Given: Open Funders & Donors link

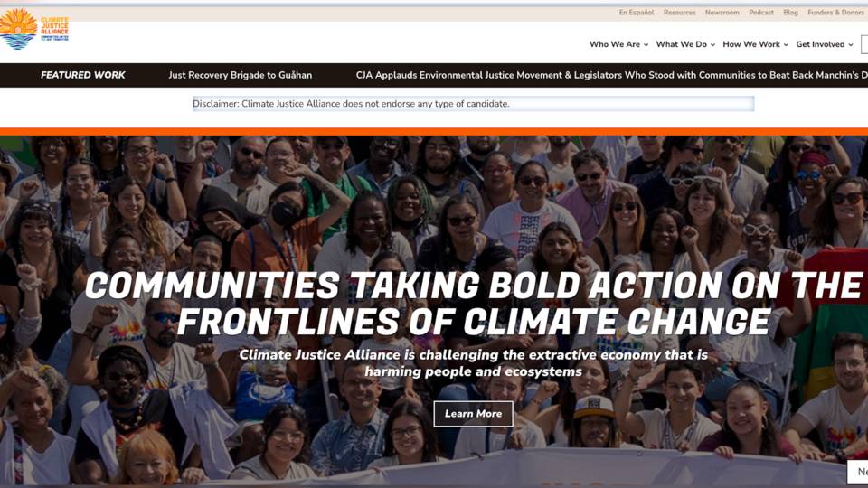Looking at the screenshot, I should [837, 12].
